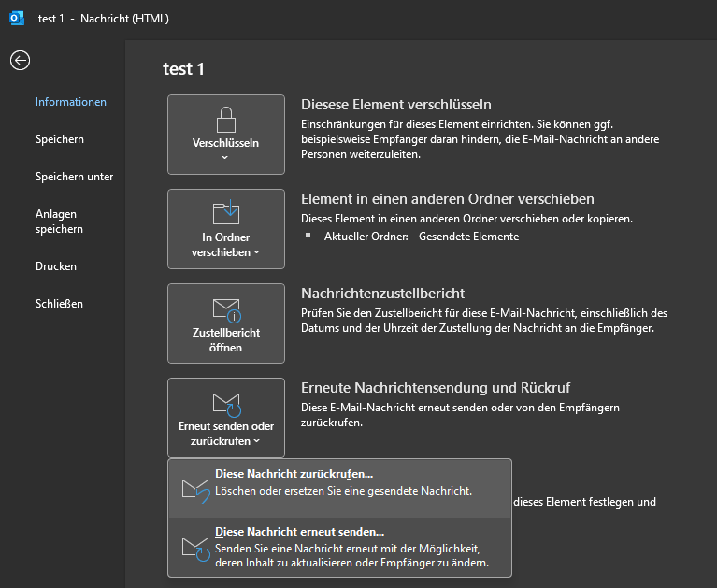Image resolution: width=717 pixels, height=588 pixels.
Task: Click the back arrow icon
Action: click(x=21, y=61)
